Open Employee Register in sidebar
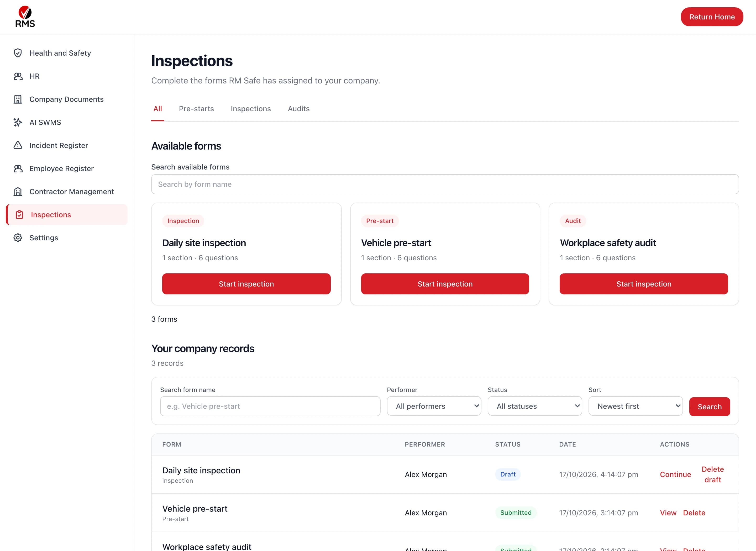The width and height of the screenshot is (756, 551). [66, 168]
